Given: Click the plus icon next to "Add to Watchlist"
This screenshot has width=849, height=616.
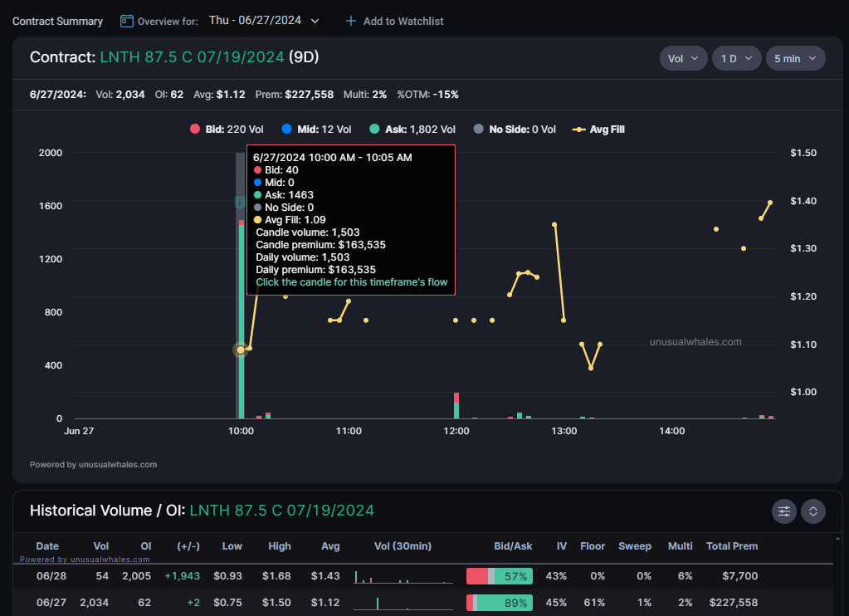Looking at the screenshot, I should coord(350,21).
